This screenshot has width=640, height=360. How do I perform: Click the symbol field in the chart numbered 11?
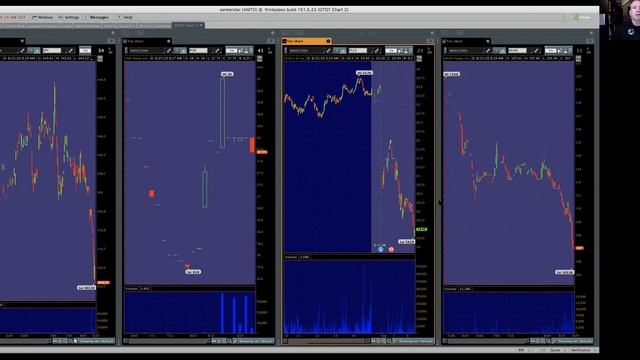(x=465, y=51)
